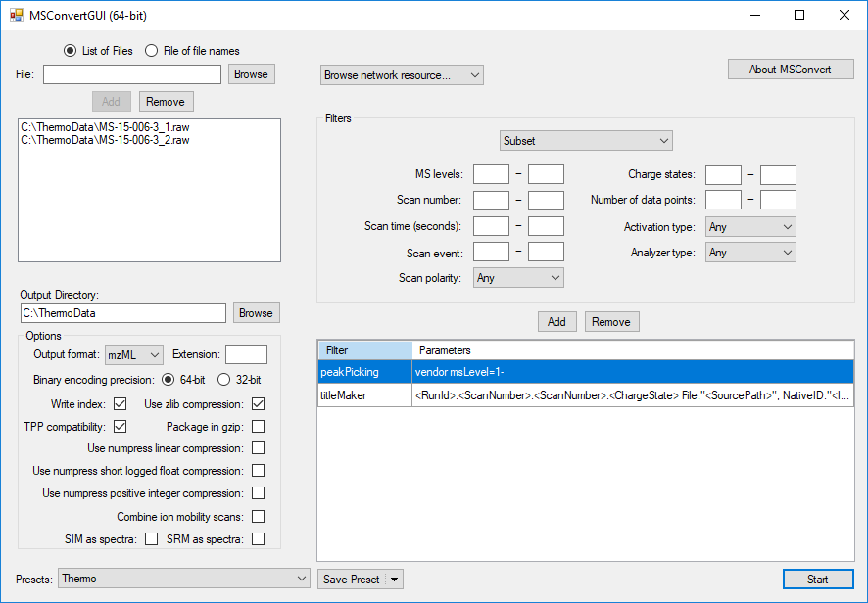Enable Package in gzip checkbox

pos(258,427)
